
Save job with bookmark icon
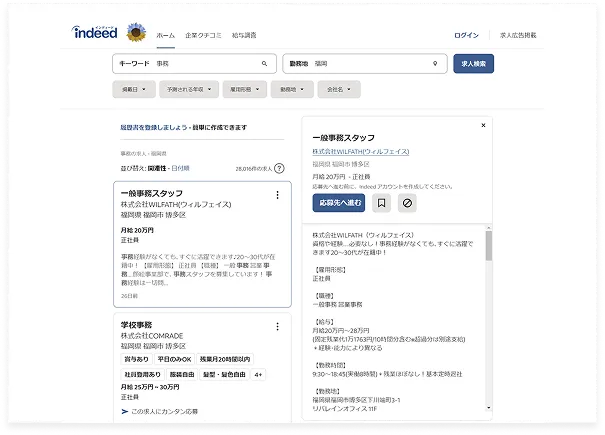point(381,203)
